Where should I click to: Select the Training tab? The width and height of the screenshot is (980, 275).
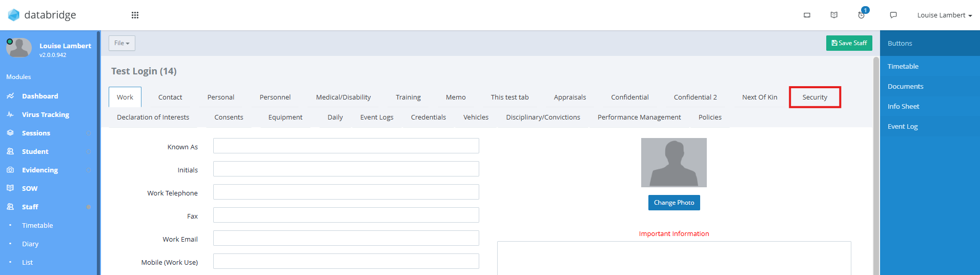(409, 97)
